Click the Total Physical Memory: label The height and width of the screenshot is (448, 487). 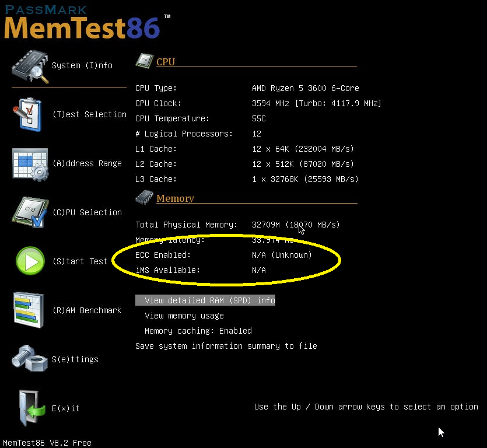(x=187, y=225)
